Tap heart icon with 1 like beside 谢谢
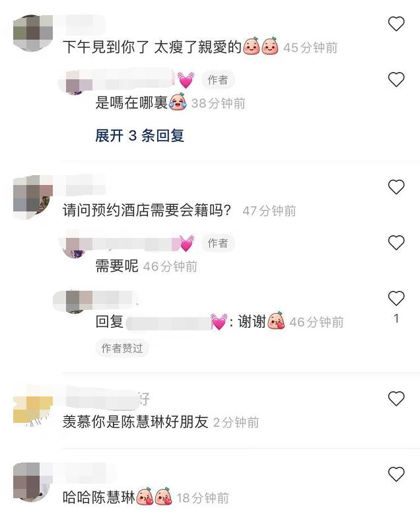 click(396, 299)
